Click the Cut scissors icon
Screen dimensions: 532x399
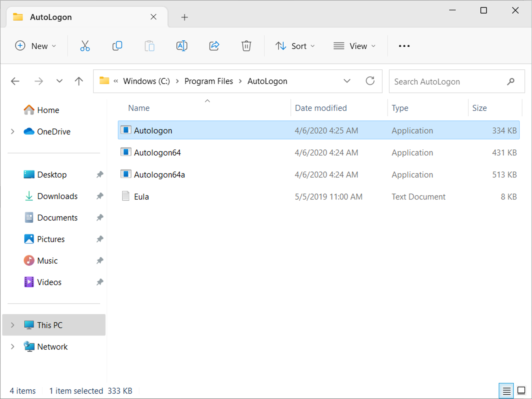pos(85,46)
